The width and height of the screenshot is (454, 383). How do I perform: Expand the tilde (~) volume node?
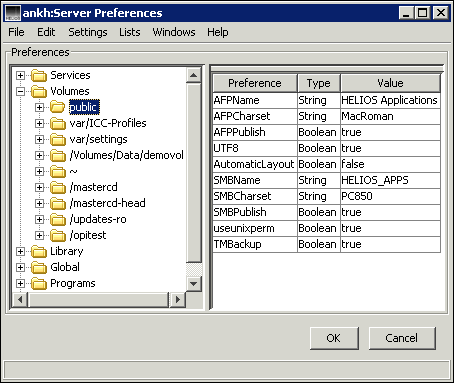pos(39,171)
